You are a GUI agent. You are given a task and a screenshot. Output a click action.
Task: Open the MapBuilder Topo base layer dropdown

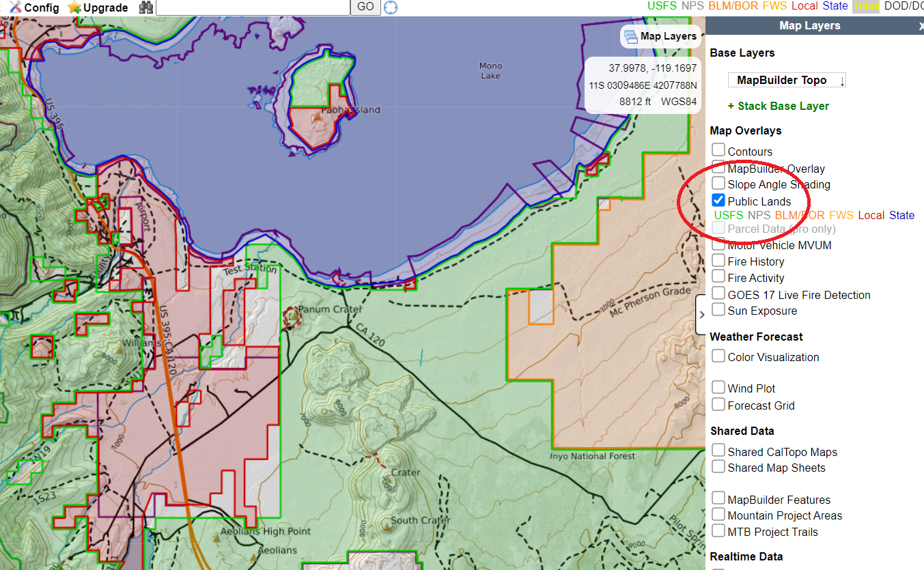coord(787,80)
